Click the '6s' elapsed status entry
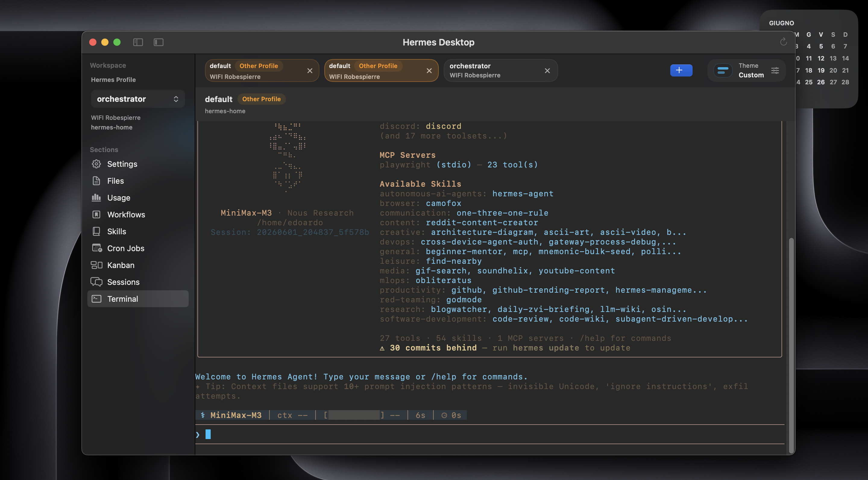 pos(420,415)
